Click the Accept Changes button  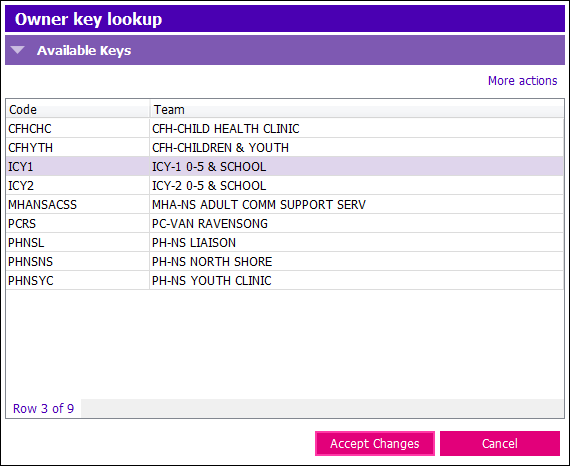click(x=375, y=443)
